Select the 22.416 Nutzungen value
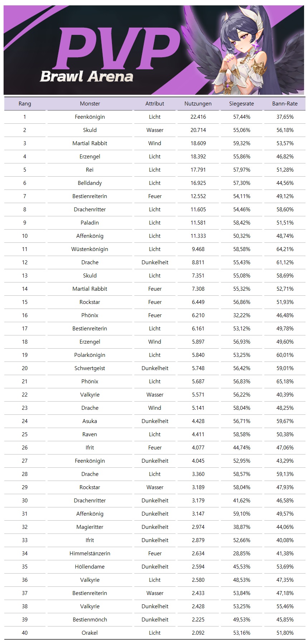308x644 pixels. (x=198, y=117)
